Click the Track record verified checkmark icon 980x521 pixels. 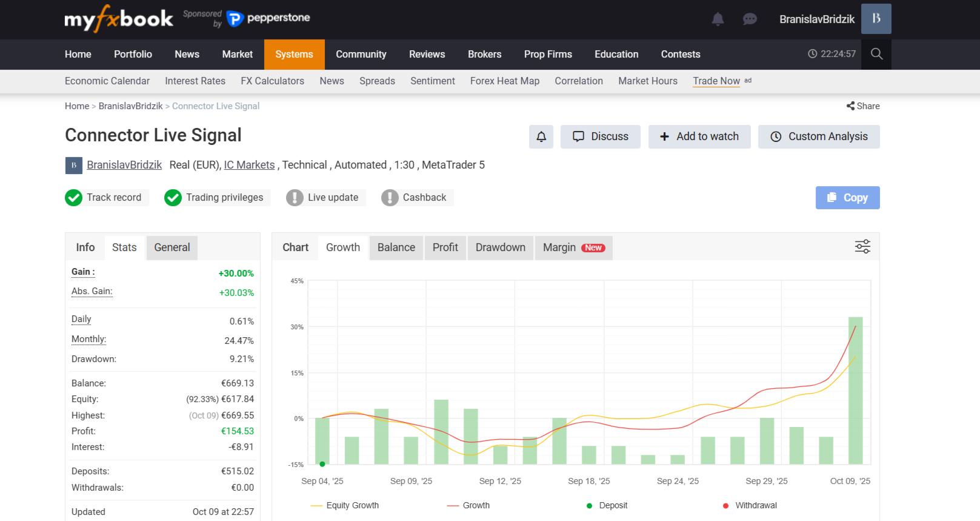[x=73, y=198]
